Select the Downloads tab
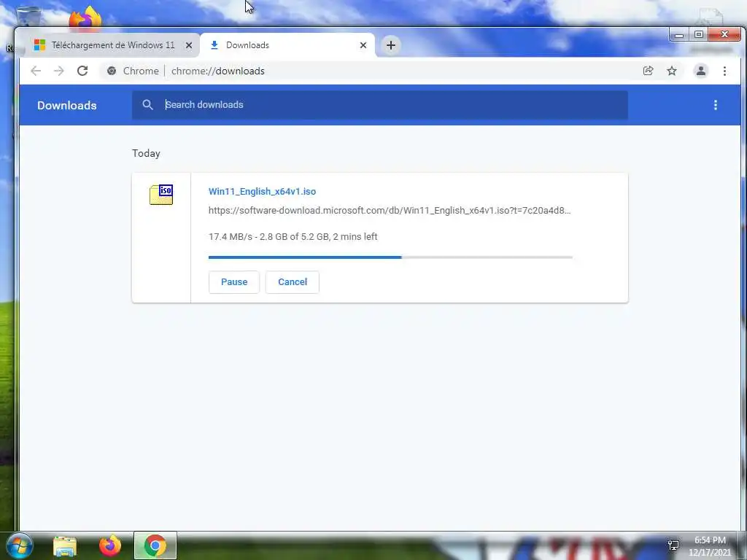The image size is (747, 560). 287,45
